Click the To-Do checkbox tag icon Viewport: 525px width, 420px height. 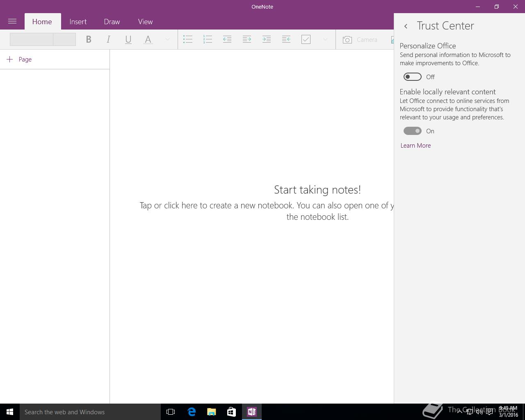(306, 39)
